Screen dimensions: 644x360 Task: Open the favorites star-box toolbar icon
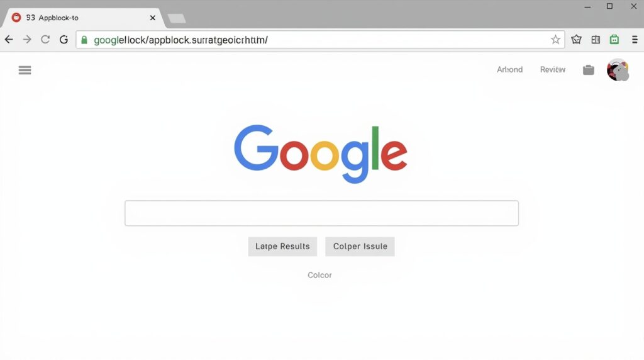tap(576, 40)
